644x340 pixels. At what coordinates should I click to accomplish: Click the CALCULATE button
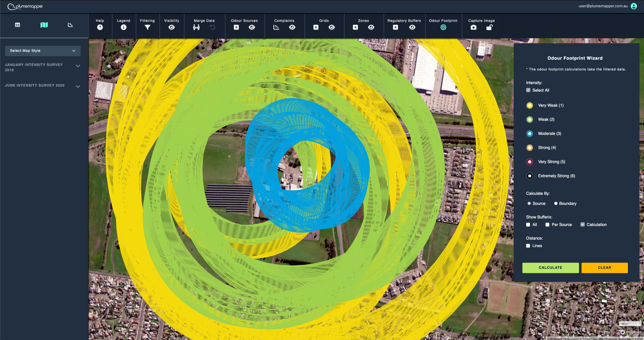(x=550, y=268)
